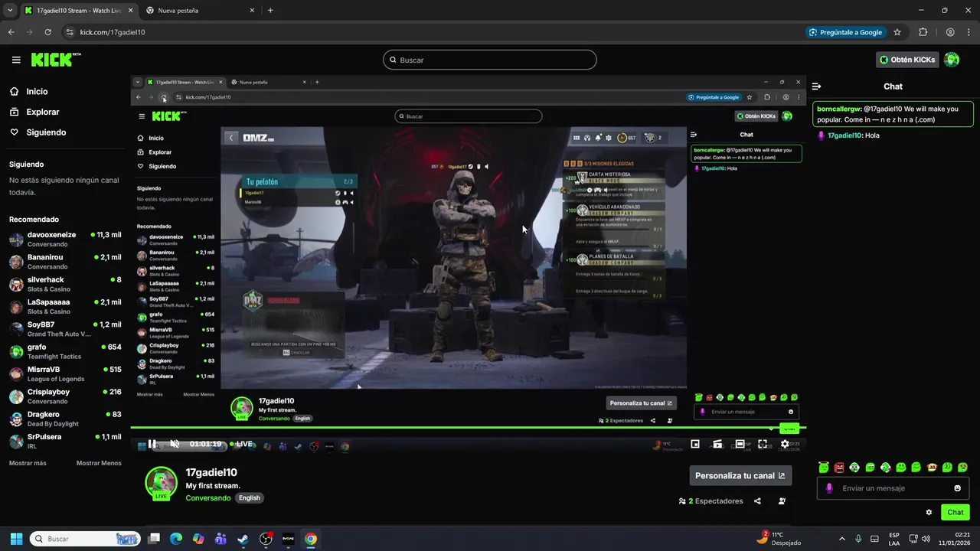This screenshot has height=551, width=980.
Task: Open recommended channel LaSapaaaaa
Action: pyautogui.click(x=65, y=306)
